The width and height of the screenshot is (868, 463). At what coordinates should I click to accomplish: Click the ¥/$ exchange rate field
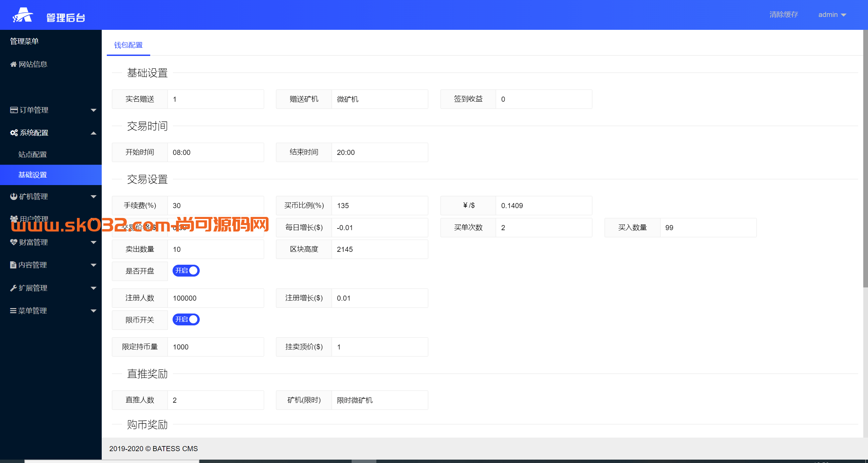point(544,206)
